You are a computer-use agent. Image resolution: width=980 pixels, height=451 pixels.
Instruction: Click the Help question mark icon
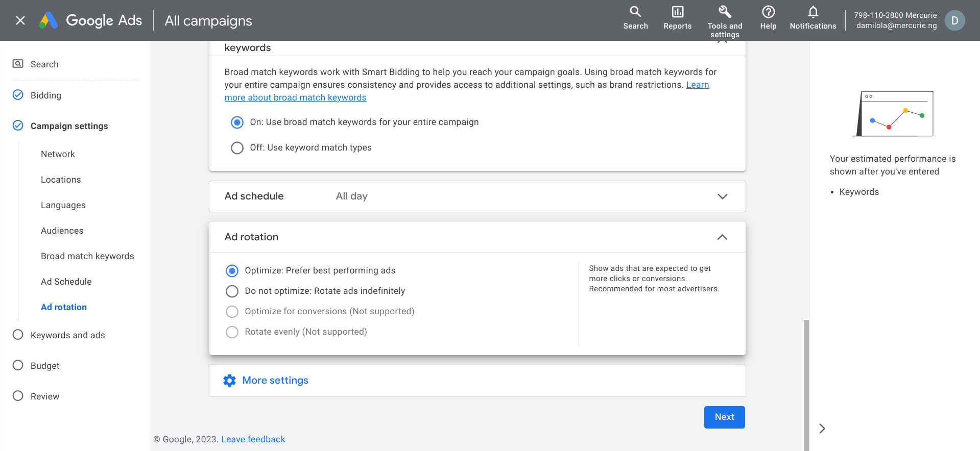768,12
